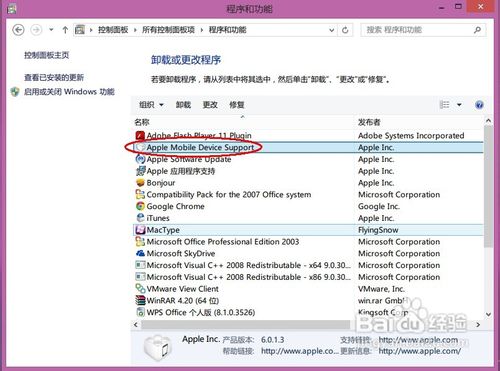Viewport: 500px width, 371px height.
Task: Select the Google Chrome icon
Action: coord(140,206)
